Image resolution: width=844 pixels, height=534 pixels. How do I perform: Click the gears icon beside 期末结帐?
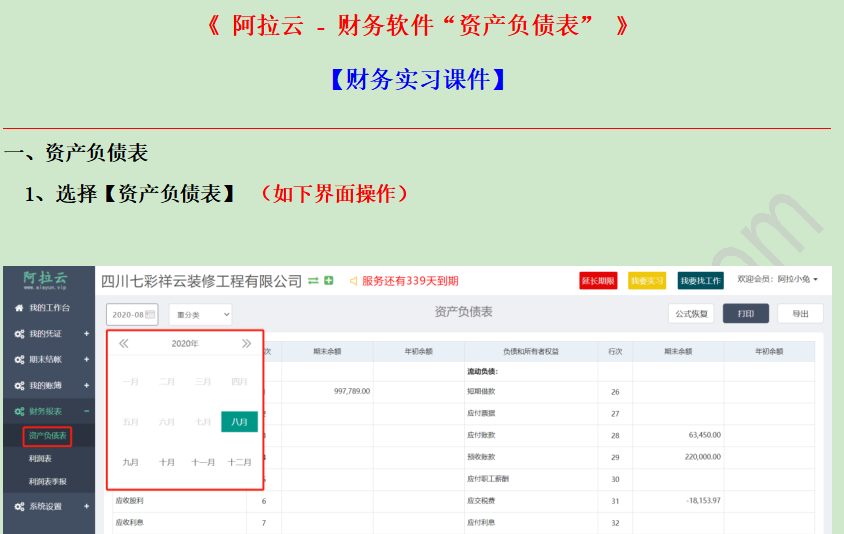point(19,360)
